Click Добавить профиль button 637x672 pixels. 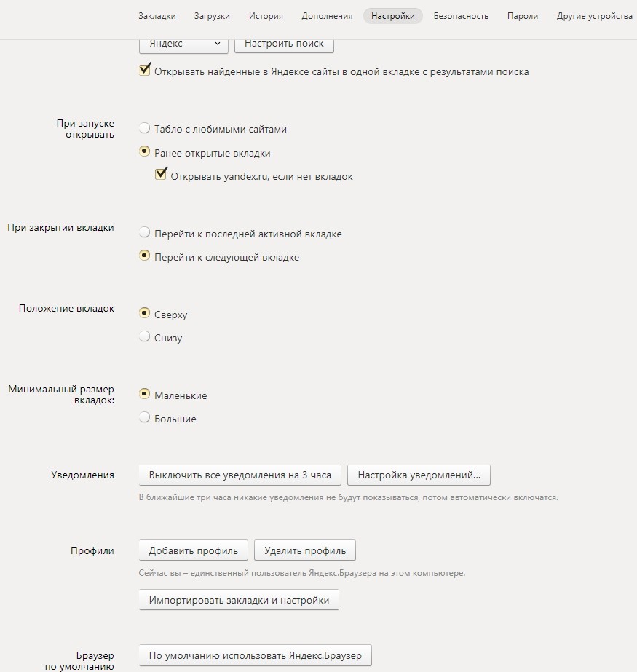coord(193,550)
